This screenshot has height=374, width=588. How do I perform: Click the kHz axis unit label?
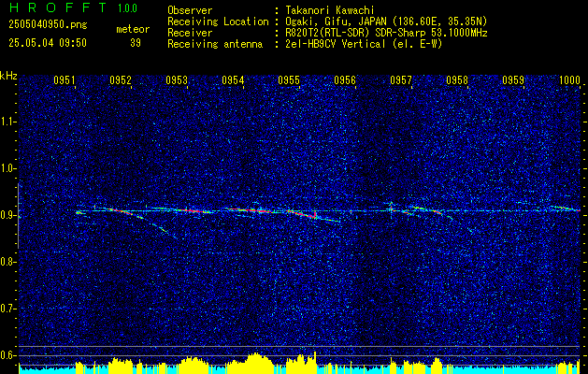point(8,76)
